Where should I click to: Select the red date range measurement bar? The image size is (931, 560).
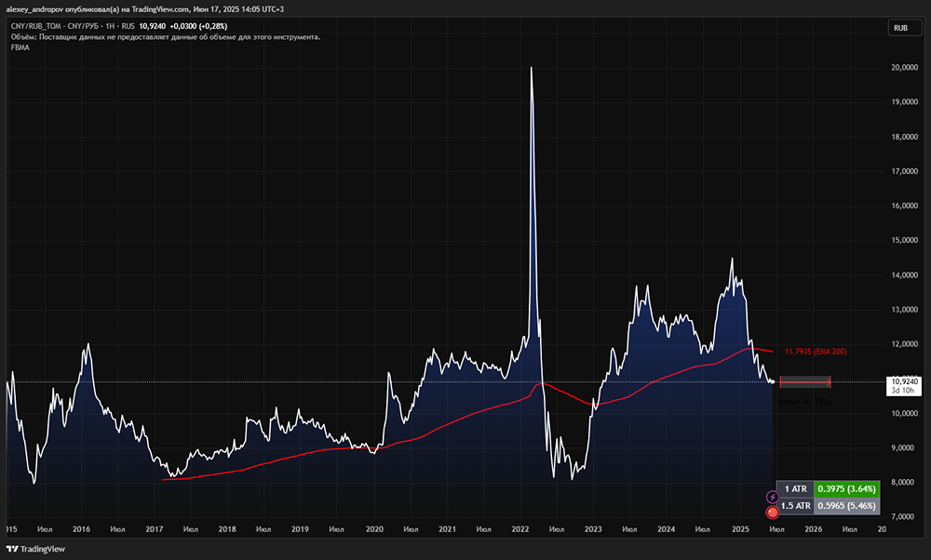pyautogui.click(x=804, y=382)
